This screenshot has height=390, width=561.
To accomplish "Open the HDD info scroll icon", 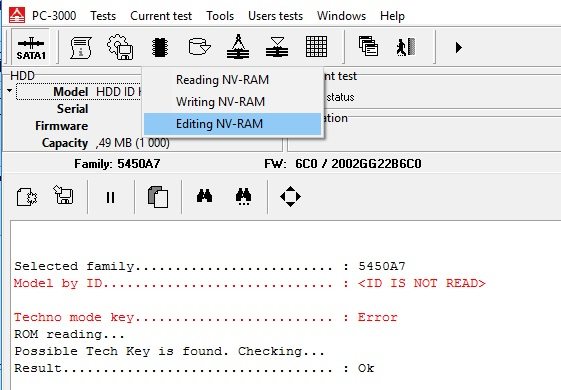I will pyautogui.click(x=81, y=47).
